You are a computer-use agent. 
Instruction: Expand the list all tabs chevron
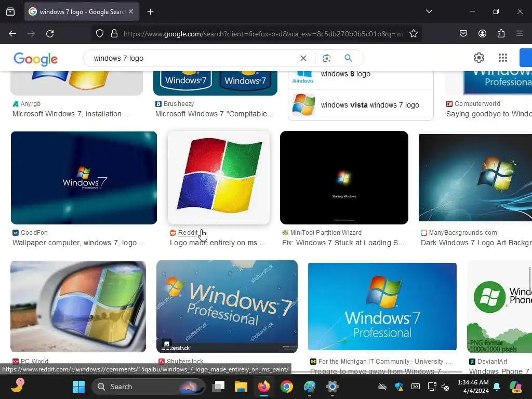tap(429, 11)
